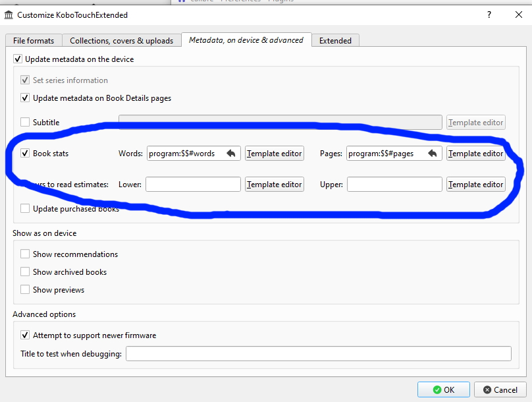Click the Subtitle template field
This screenshot has width=532, height=402.
280,122
